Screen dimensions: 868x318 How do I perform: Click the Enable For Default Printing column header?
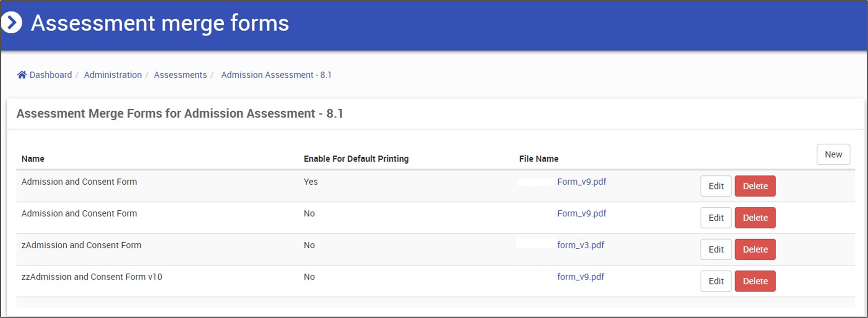pos(356,159)
